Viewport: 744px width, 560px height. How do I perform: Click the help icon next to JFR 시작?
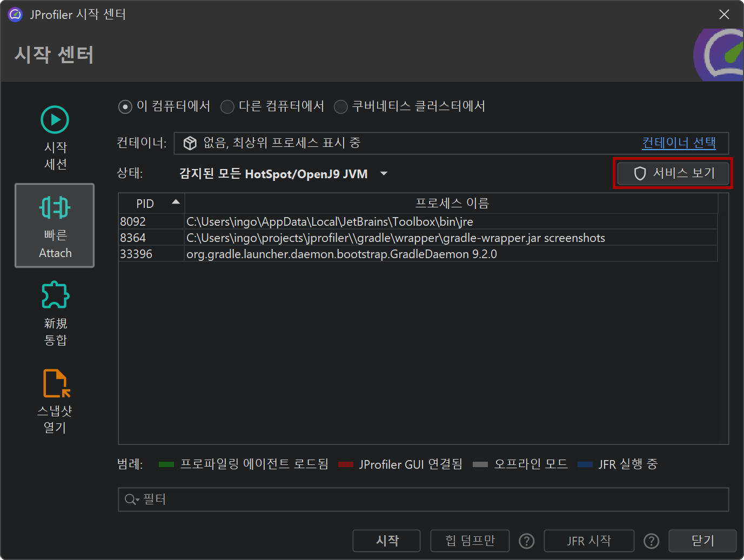[651, 541]
